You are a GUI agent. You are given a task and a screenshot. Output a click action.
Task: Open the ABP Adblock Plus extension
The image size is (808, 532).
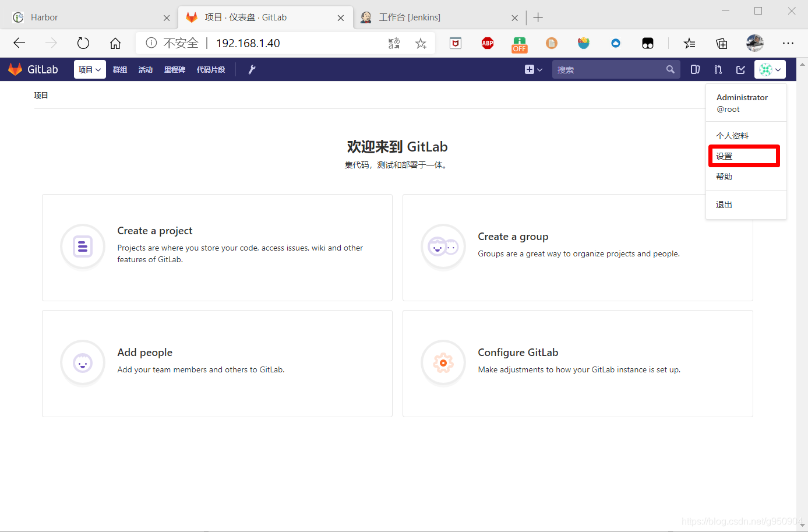(x=488, y=43)
